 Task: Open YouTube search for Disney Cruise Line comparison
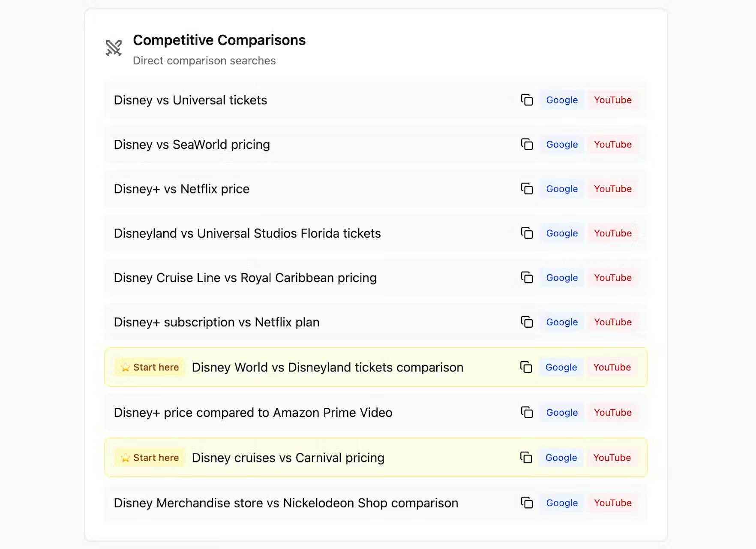click(x=613, y=278)
